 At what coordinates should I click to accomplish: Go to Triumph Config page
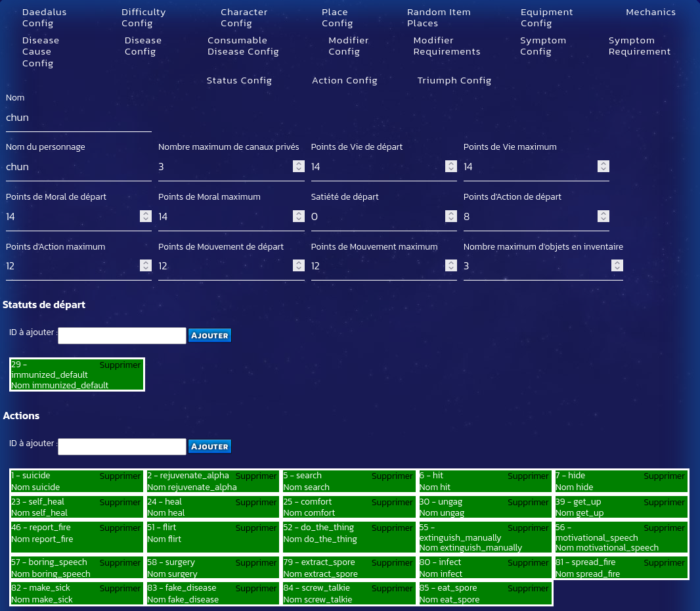click(x=454, y=80)
